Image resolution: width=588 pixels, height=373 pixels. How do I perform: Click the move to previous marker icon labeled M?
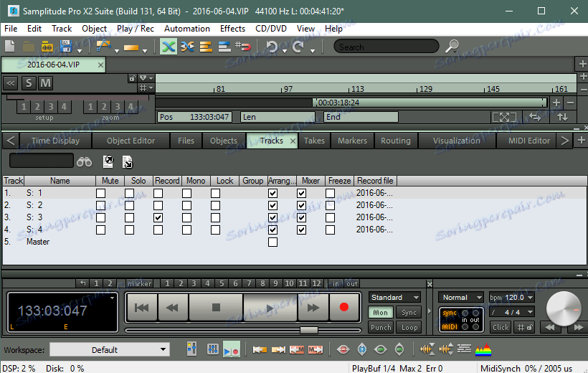pyautogui.click(x=297, y=350)
